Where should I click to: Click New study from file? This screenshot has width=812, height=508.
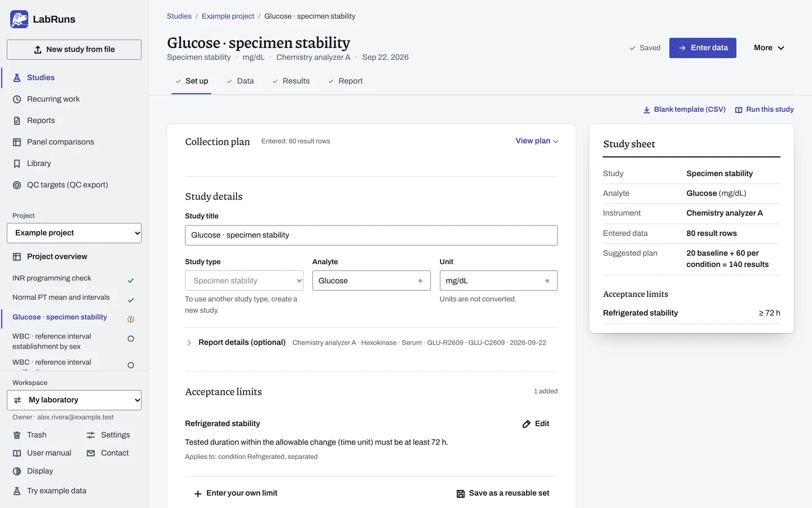pos(74,50)
